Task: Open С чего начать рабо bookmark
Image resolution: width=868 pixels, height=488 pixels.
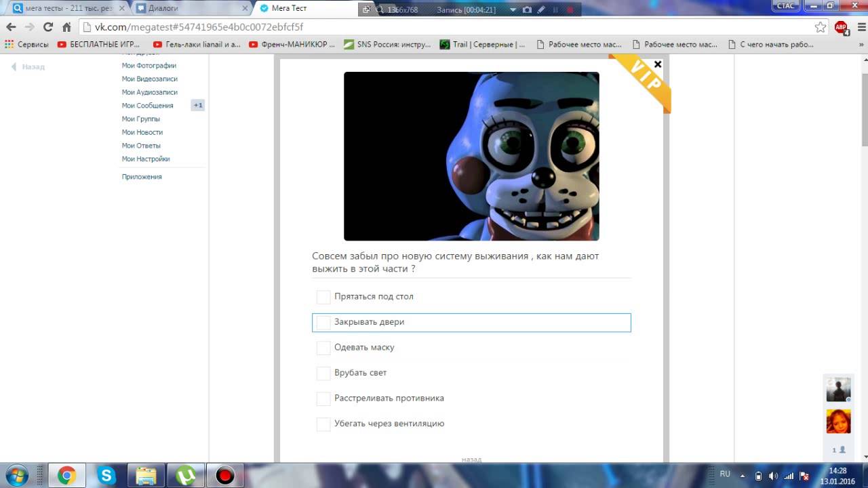Action: 770,44
